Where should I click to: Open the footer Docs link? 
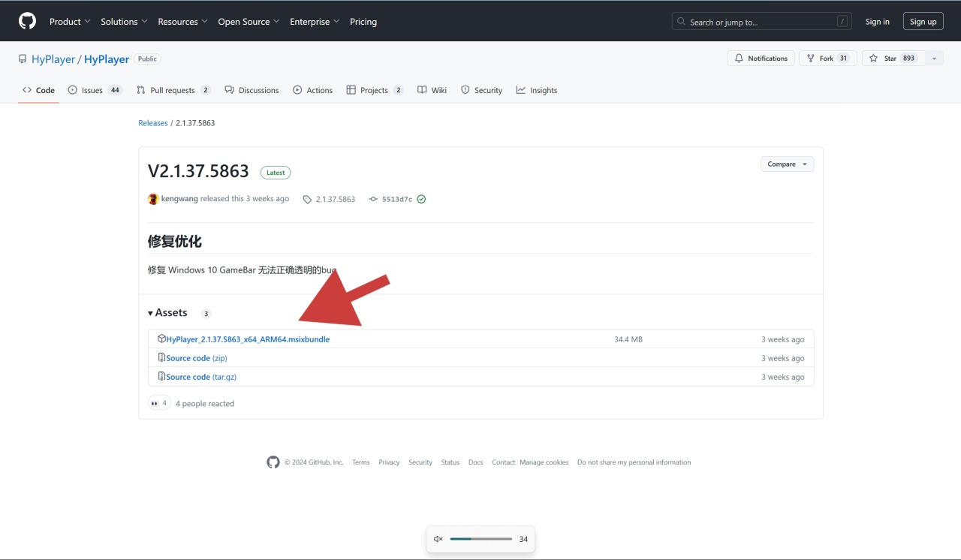pyautogui.click(x=476, y=462)
